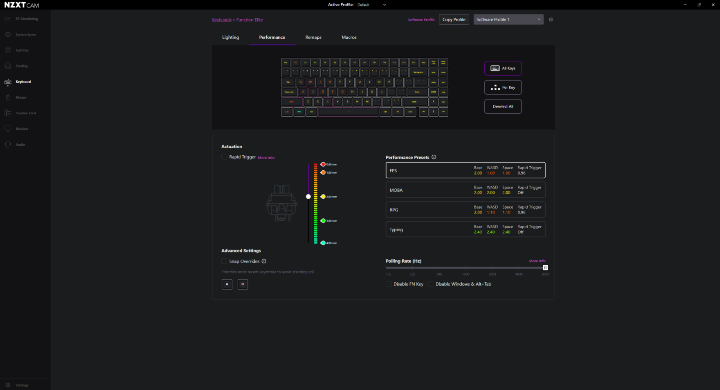Select the green actuation point marker
Image resolution: width=720 pixels, height=390 pixels.
point(323,220)
